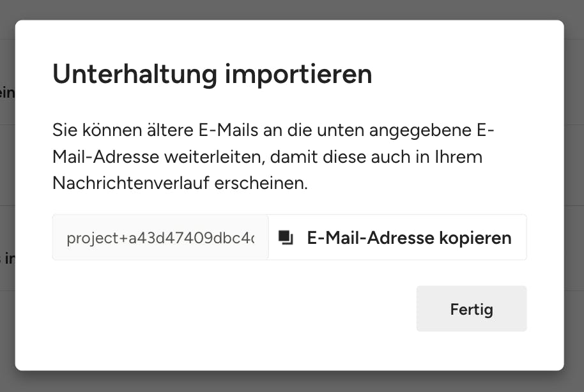This screenshot has height=392, width=584.
Task: Click the text "E-Mail-Adresse" inside the copy button
Action: [x=371, y=238]
